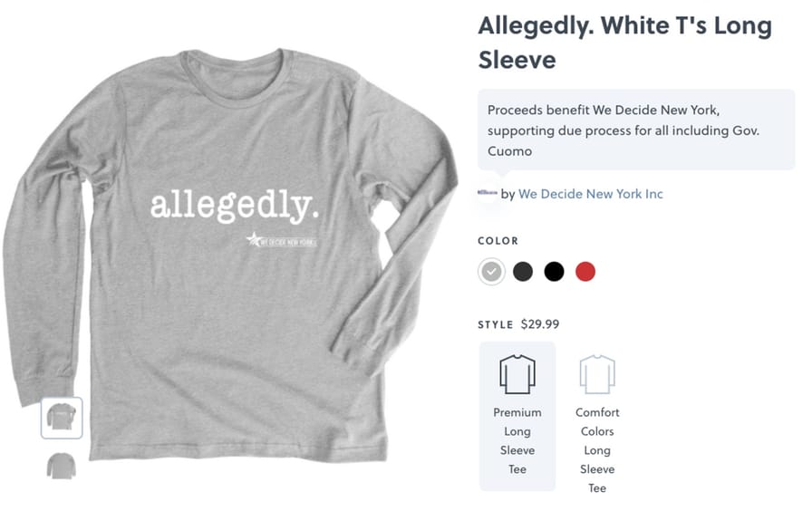Image resolution: width=812 pixels, height=511 pixels.
Task: Click the We Decide New York seller avatar
Action: pos(488,193)
